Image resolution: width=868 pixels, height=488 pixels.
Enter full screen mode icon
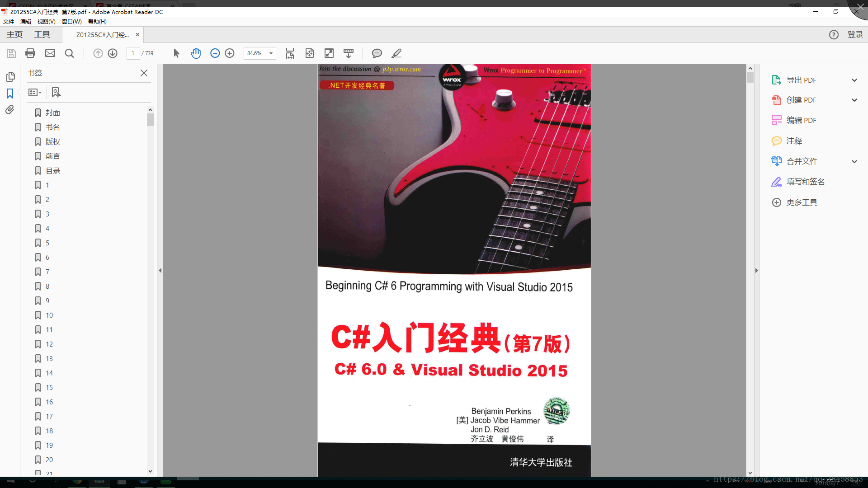pyautogui.click(x=329, y=53)
